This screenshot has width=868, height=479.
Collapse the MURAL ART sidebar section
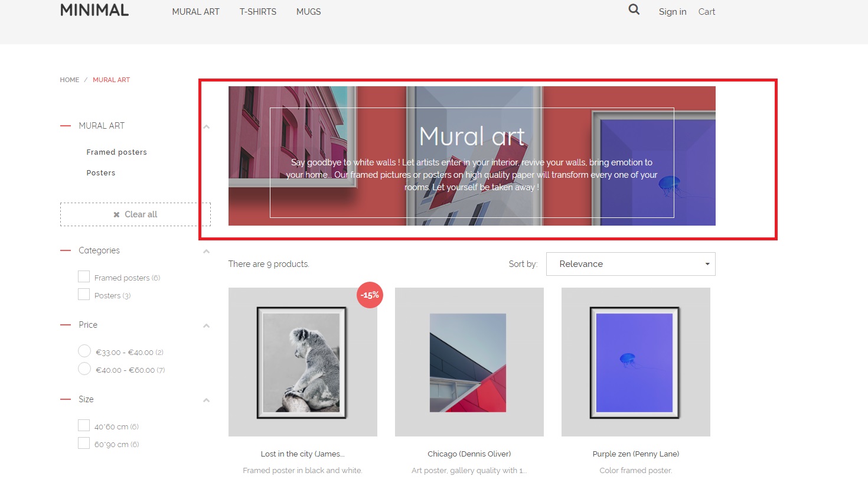pyautogui.click(x=206, y=126)
